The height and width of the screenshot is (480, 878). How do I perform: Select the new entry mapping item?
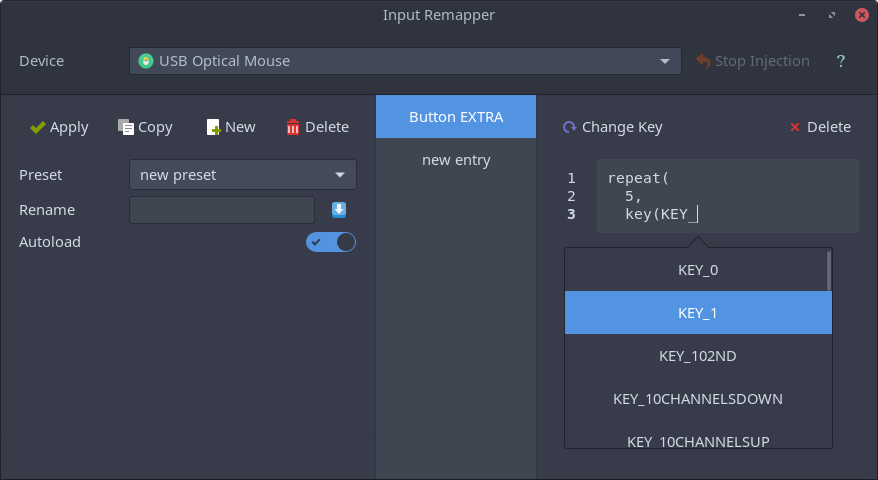[456, 160]
